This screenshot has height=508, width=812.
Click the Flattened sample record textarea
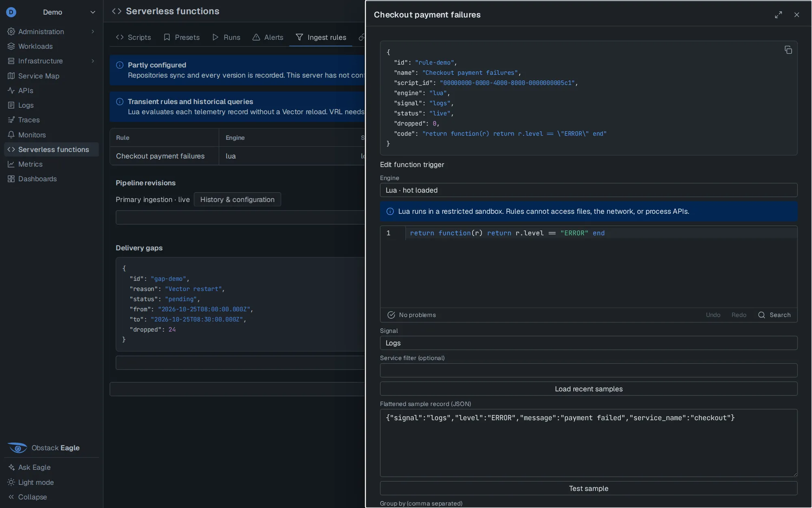click(x=588, y=443)
